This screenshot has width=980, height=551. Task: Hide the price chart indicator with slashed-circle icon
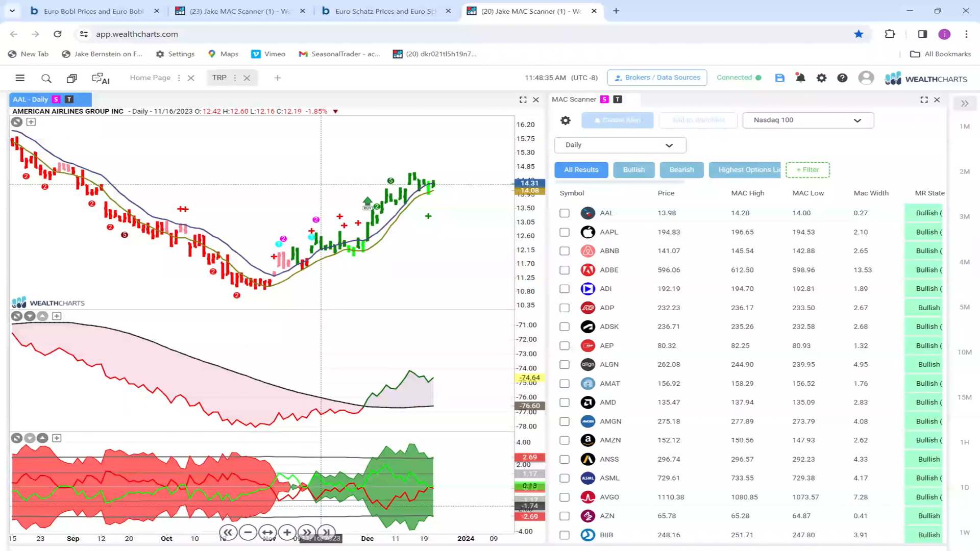[x=17, y=122]
